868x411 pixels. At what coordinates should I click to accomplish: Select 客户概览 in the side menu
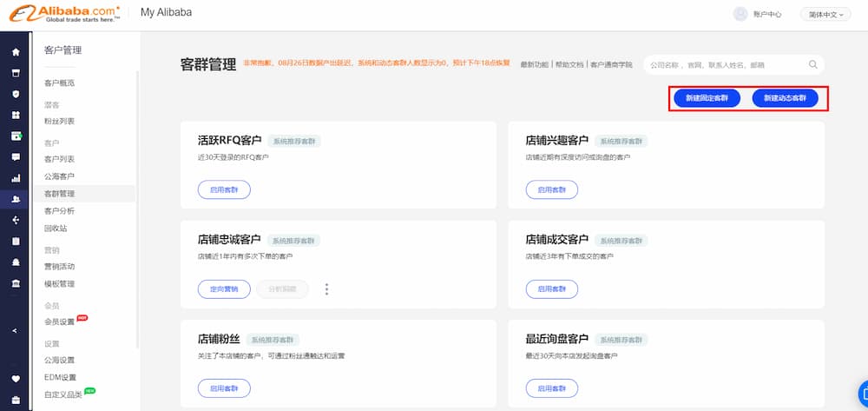pos(59,83)
